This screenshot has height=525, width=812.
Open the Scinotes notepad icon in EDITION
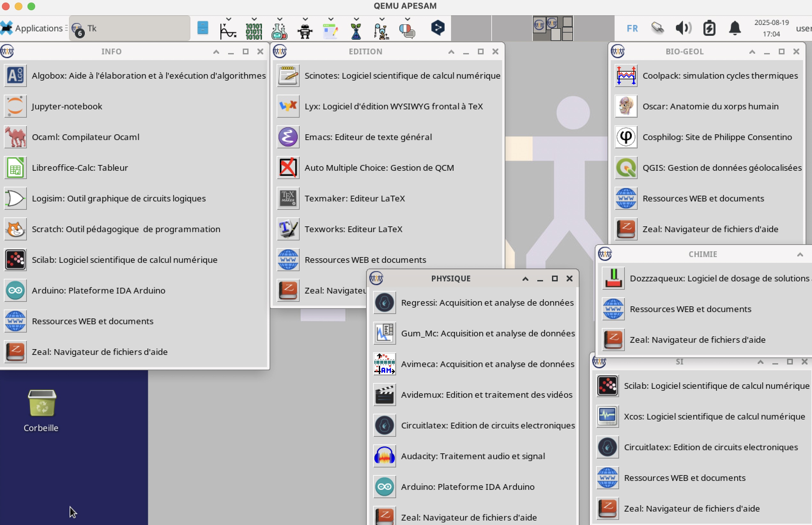tap(288, 76)
